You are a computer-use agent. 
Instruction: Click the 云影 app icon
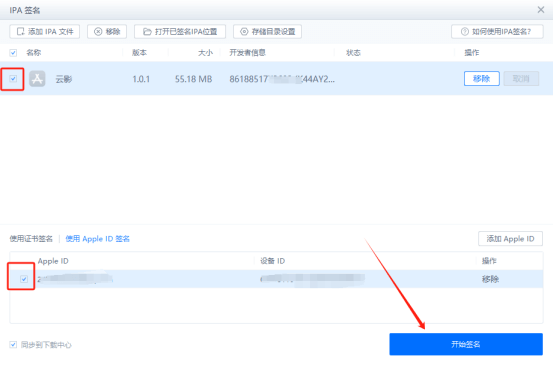(37, 79)
